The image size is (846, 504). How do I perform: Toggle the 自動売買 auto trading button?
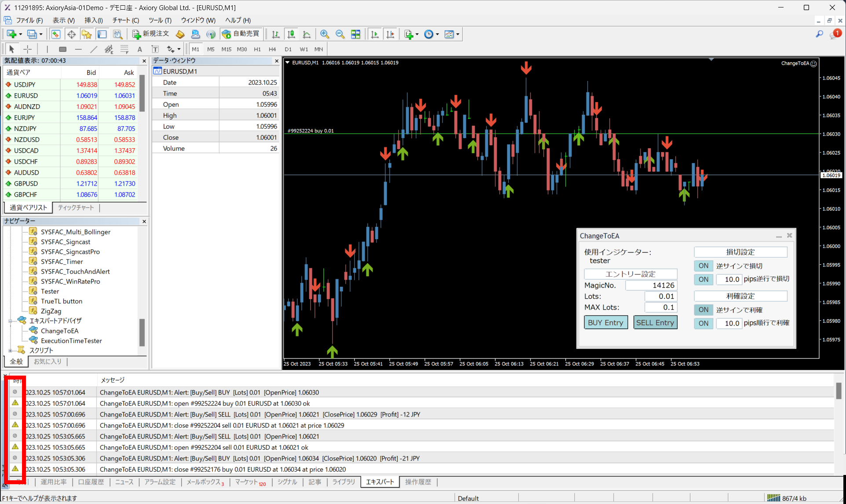[241, 34]
